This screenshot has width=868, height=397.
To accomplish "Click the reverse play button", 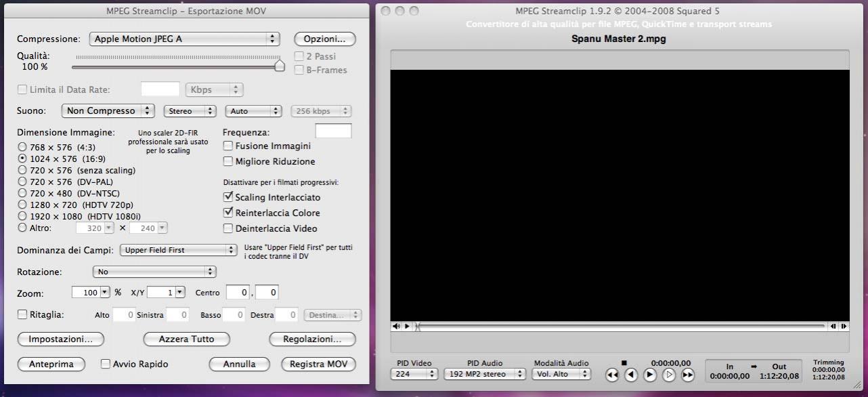I will click(631, 374).
